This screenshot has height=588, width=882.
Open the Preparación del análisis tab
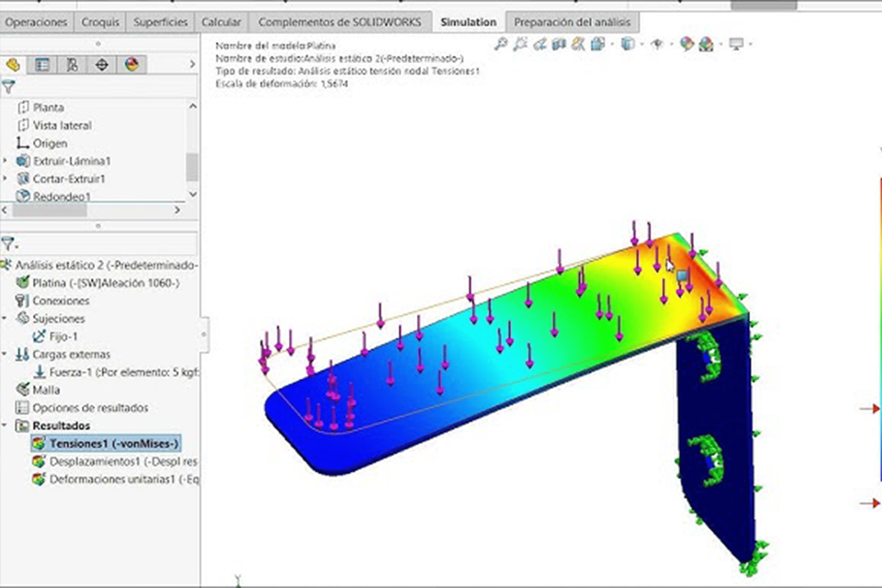pyautogui.click(x=572, y=22)
